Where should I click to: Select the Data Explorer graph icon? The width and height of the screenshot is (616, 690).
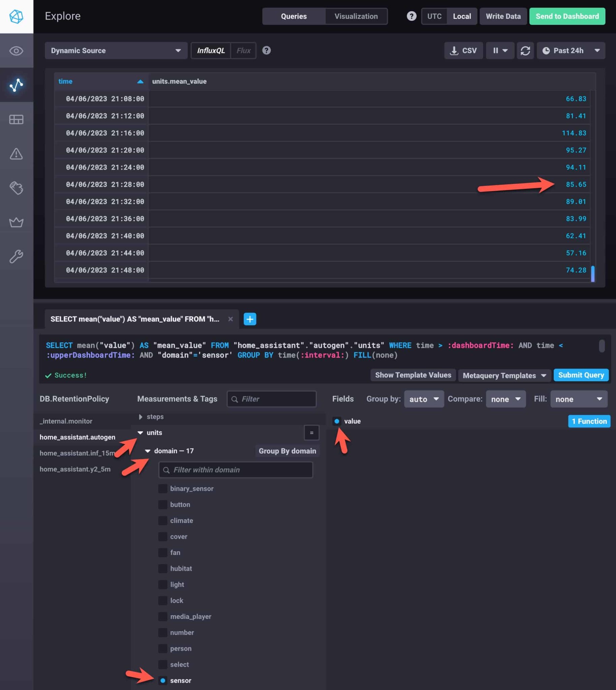pos(16,86)
